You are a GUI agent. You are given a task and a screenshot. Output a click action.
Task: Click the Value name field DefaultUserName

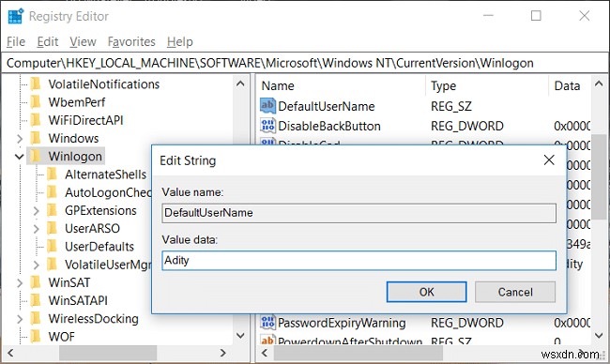(358, 213)
